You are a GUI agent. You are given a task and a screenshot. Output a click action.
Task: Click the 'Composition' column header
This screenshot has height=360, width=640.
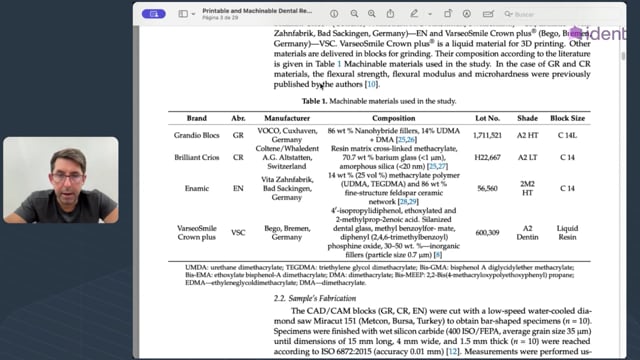coord(393,118)
